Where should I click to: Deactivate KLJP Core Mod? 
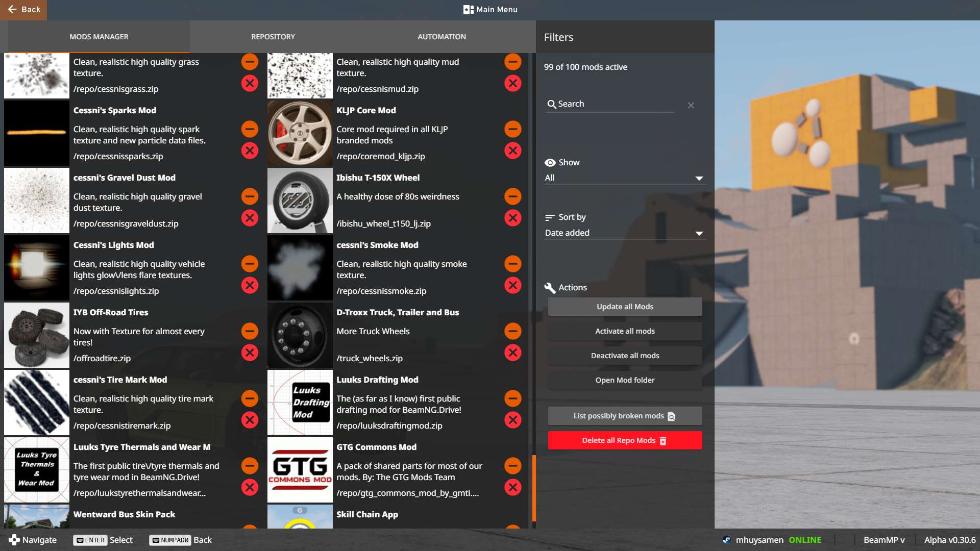pyautogui.click(x=513, y=129)
